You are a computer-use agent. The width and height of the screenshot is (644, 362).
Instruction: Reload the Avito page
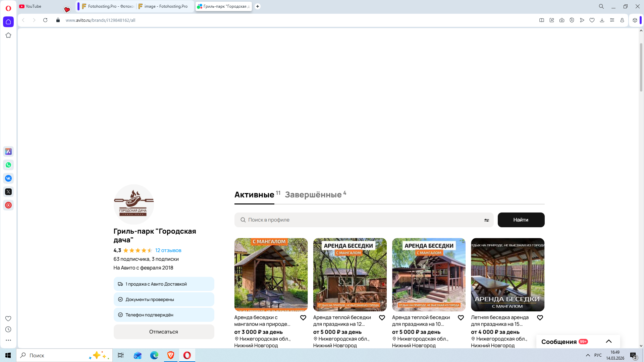coord(45,20)
